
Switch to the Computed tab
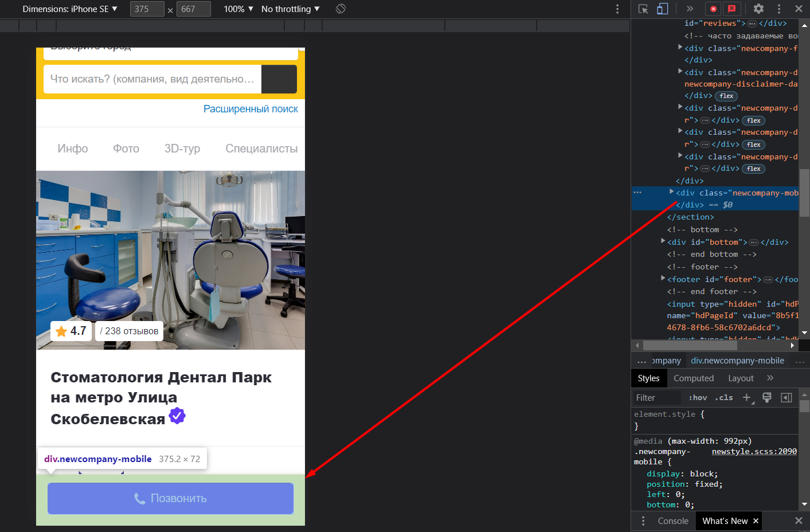point(694,378)
